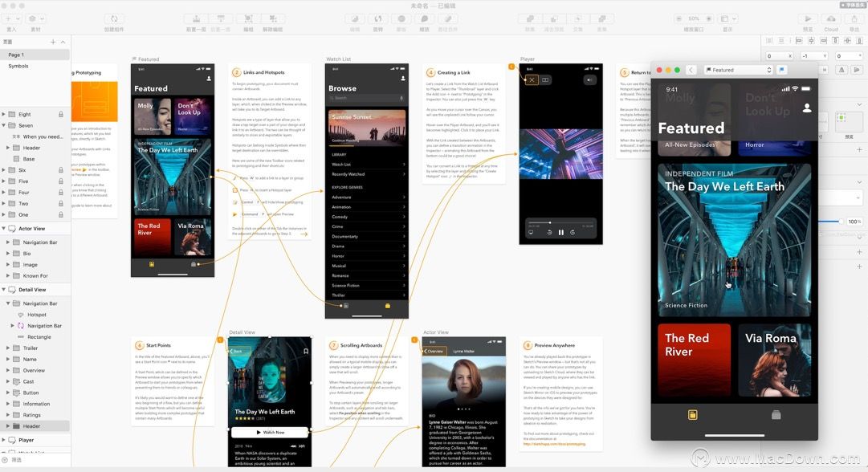Toggle start point flag in preview window
The height and width of the screenshot is (472, 868).
coord(781,70)
